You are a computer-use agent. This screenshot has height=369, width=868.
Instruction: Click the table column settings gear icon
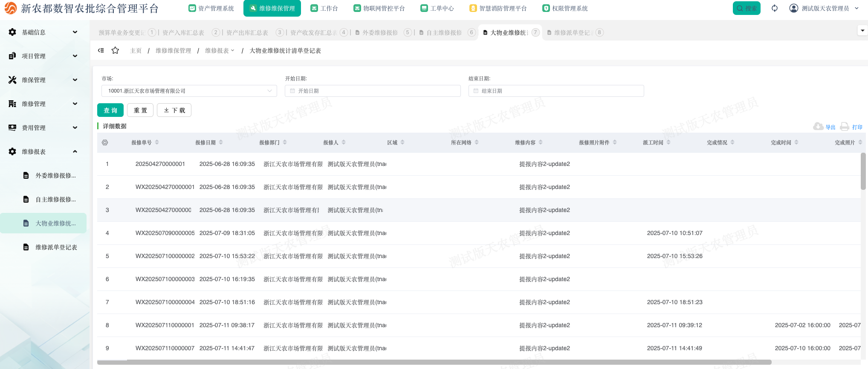click(105, 142)
